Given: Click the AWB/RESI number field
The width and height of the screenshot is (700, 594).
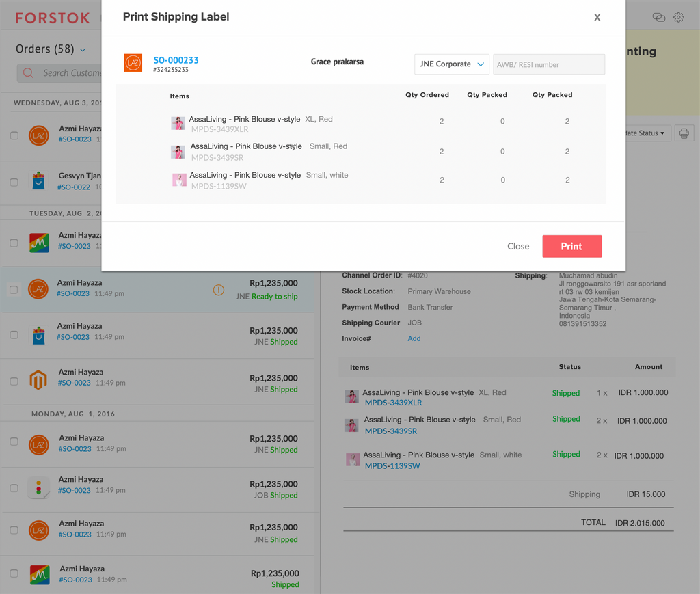Looking at the screenshot, I should 549,64.
